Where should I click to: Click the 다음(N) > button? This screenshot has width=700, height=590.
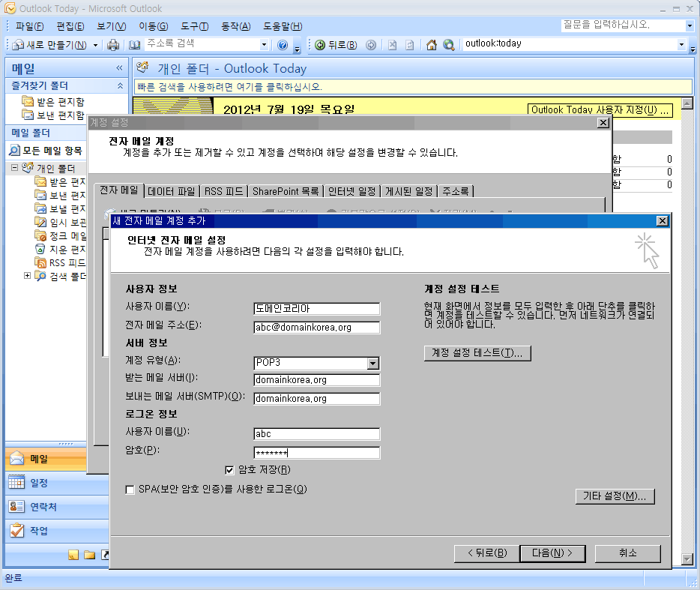[x=552, y=553]
